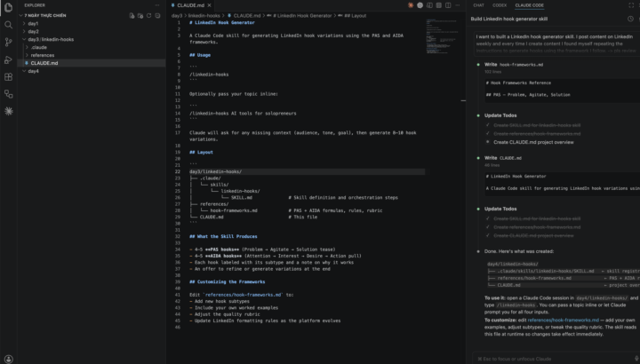Open the Source Control view
640x364 pixels.
pos(8,42)
